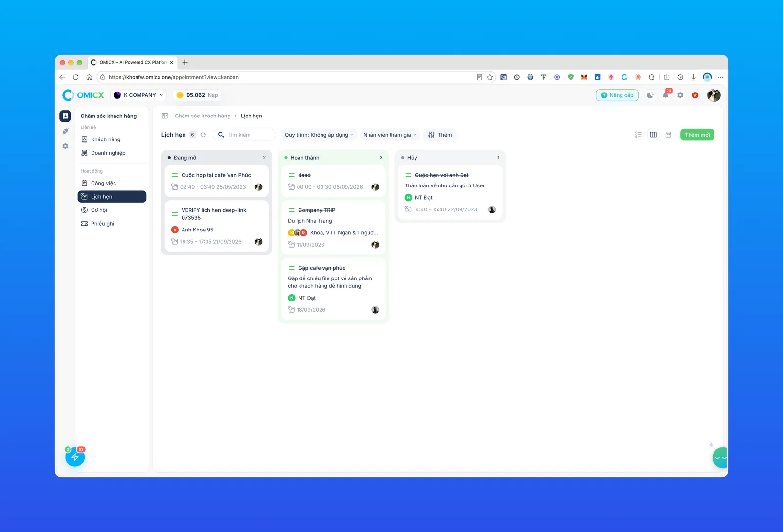
Task: Switch to list view layout
Action: click(x=638, y=135)
